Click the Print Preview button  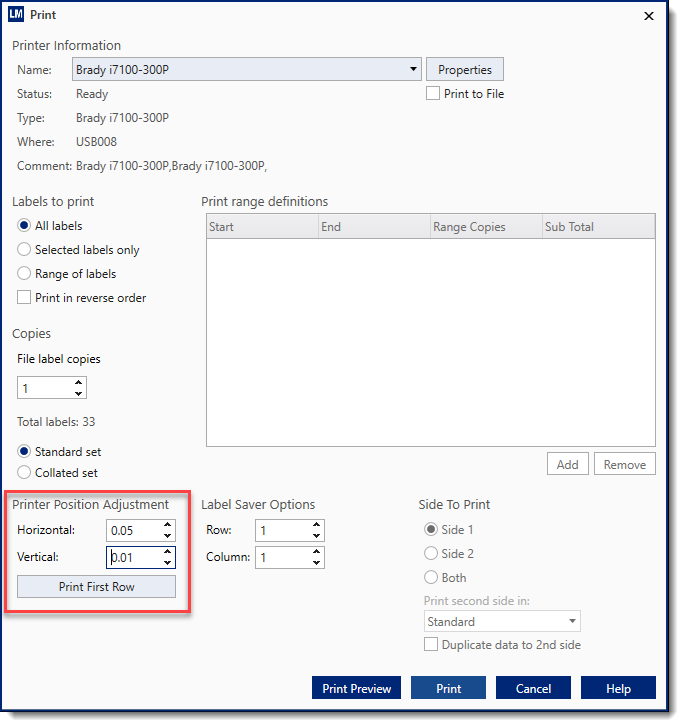tap(357, 688)
